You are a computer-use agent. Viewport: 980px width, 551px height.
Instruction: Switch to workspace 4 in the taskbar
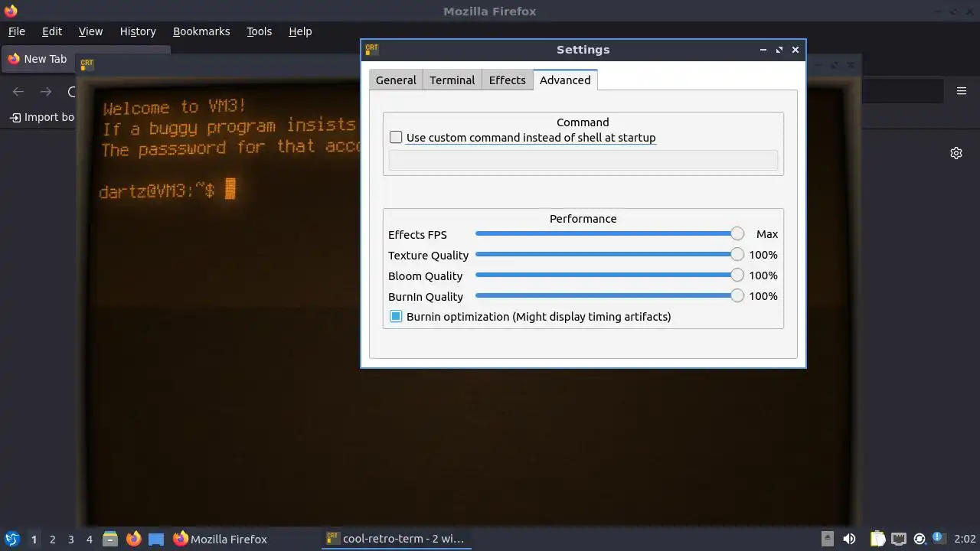pyautogui.click(x=89, y=540)
